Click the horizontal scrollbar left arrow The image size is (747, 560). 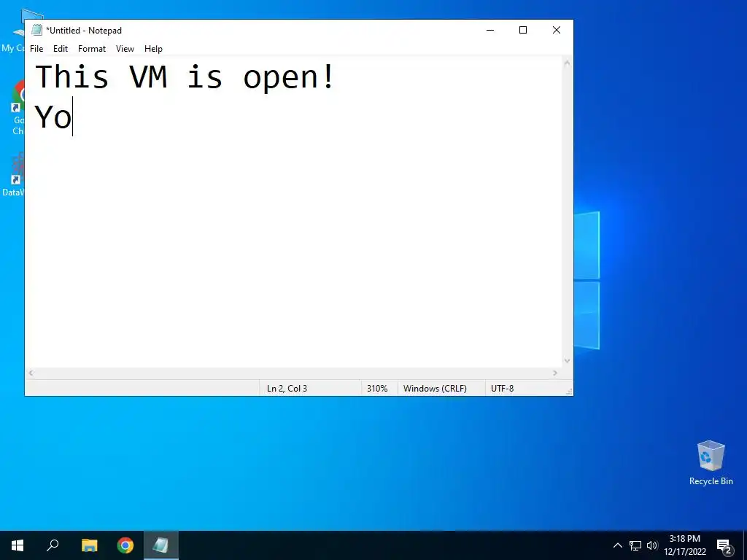point(31,373)
